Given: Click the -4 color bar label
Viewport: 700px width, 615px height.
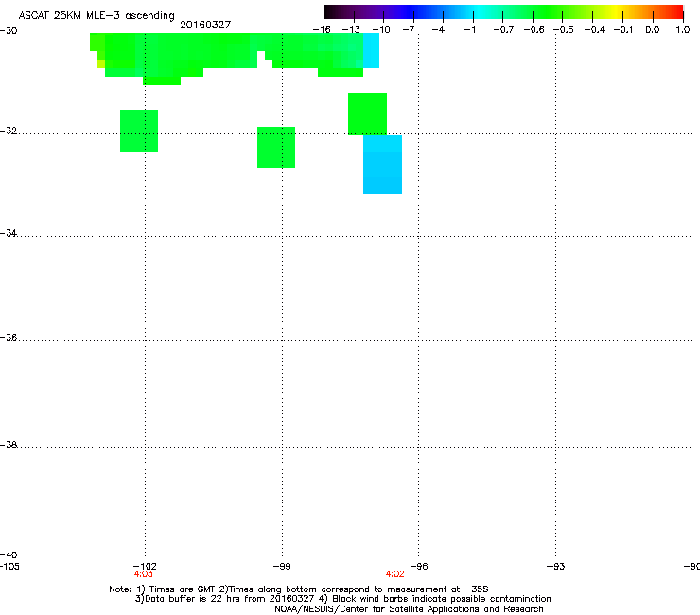Looking at the screenshot, I should pyautogui.click(x=438, y=30).
